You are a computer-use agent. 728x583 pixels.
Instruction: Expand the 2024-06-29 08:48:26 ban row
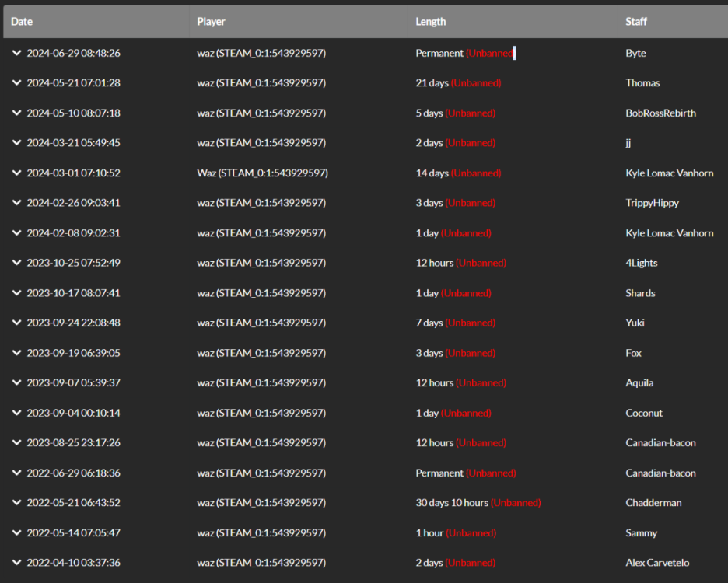17,53
